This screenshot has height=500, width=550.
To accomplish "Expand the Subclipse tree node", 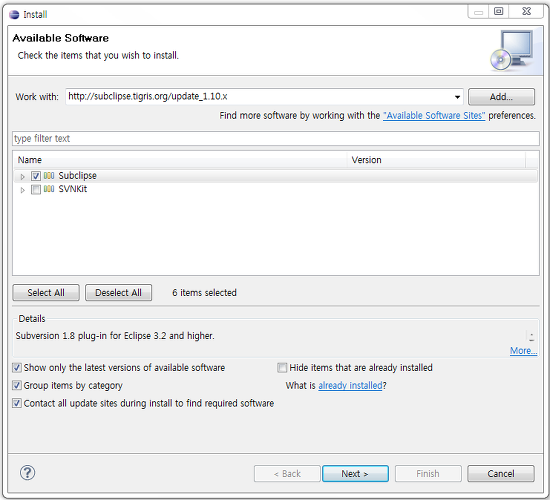I will 22,176.
